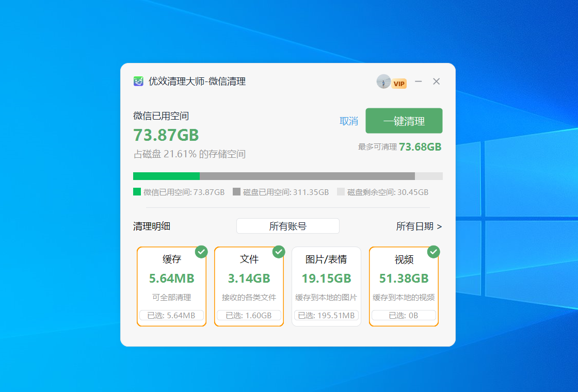Enable the 视频 category checkmark
Image resolution: width=578 pixels, height=392 pixels.
point(434,252)
